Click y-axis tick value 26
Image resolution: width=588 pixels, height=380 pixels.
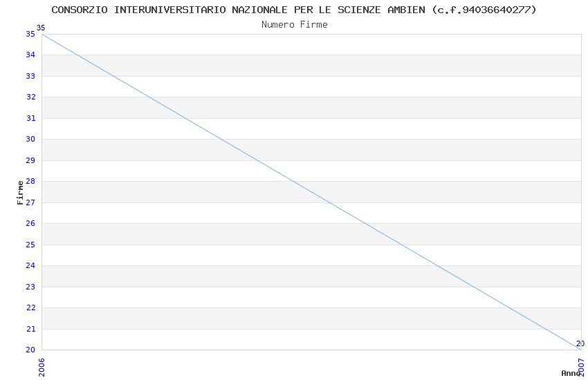(x=30, y=223)
